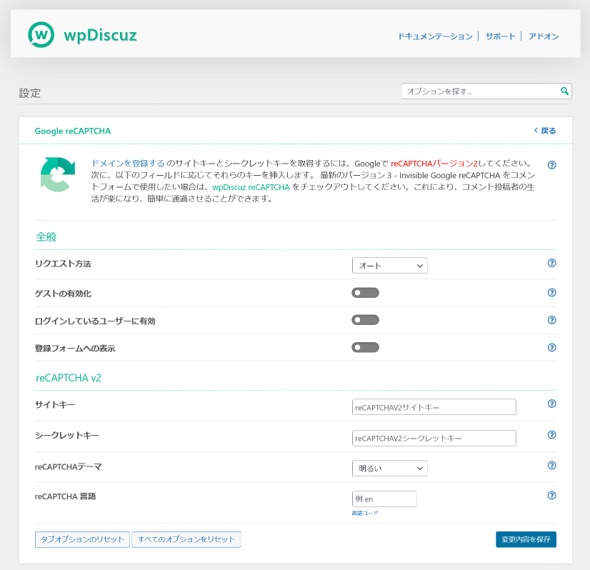Viewport: 590px width, 570px height.
Task: Click the 全般 section heading
Action: coord(46,237)
